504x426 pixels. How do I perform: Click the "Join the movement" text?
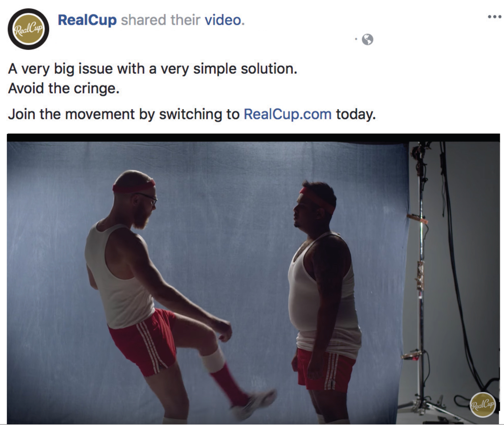pyautogui.click(x=71, y=114)
